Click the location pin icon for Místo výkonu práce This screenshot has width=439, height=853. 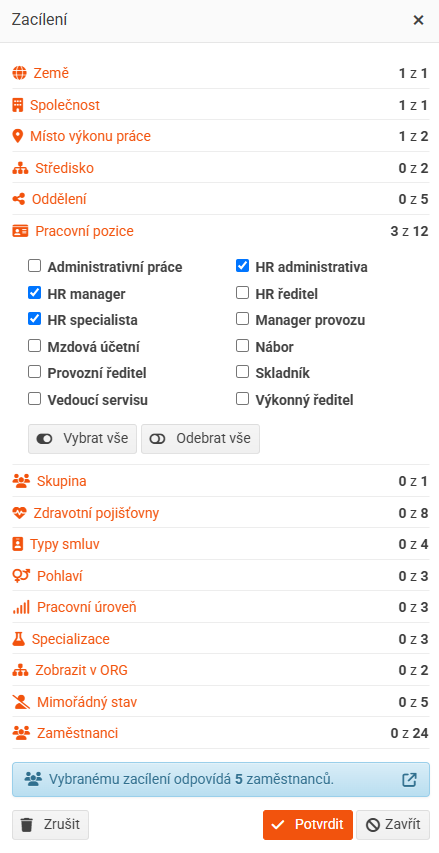click(18, 137)
